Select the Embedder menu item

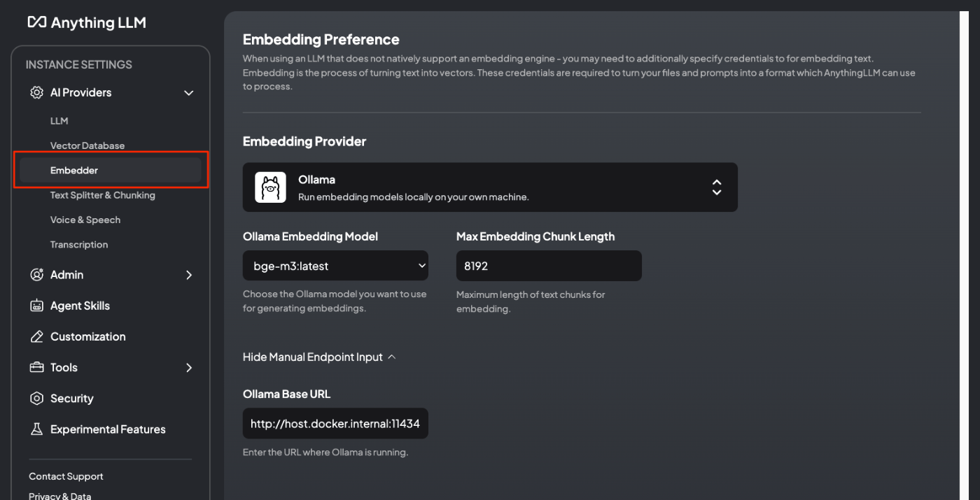point(111,171)
